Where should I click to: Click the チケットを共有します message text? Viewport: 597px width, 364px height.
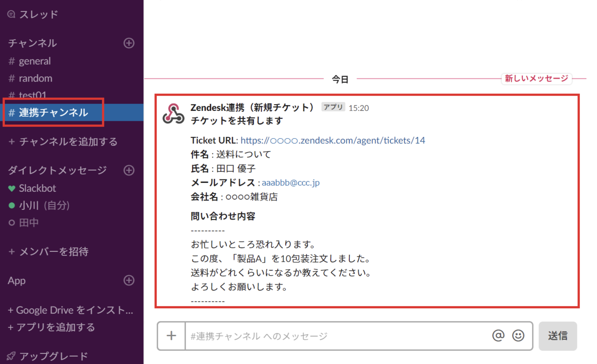237,121
